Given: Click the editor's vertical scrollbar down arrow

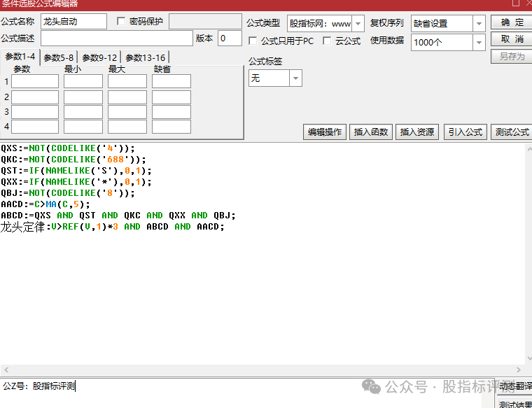Looking at the screenshot, I should [529, 358].
